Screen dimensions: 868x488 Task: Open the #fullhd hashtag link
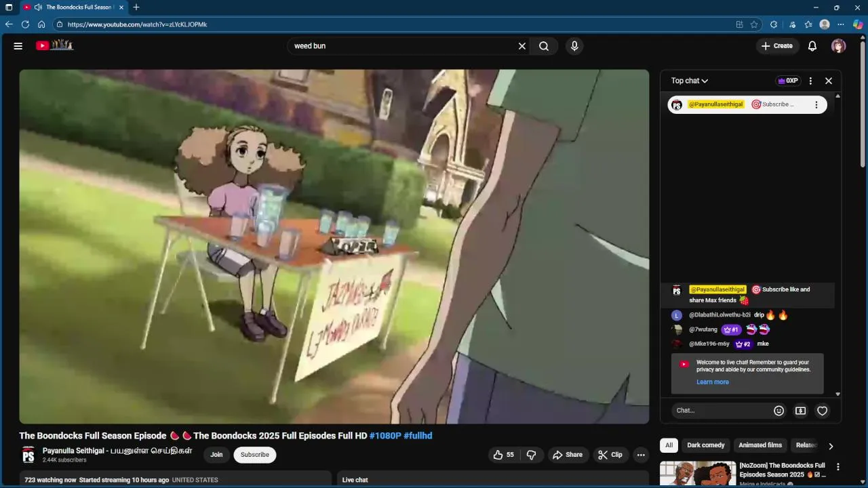pos(418,436)
